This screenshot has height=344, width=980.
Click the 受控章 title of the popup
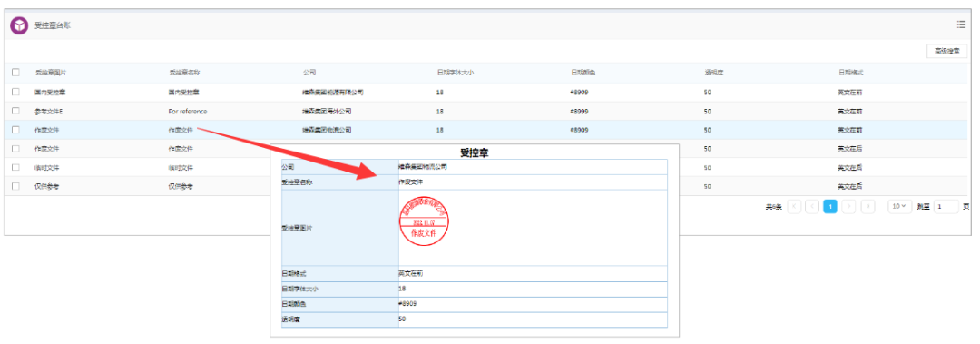pyautogui.click(x=474, y=152)
